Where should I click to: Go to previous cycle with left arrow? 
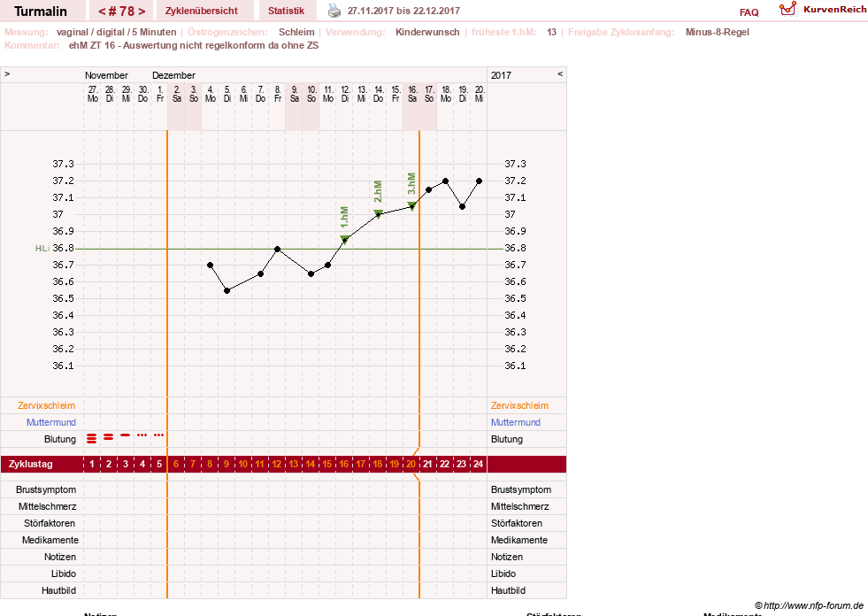pyautogui.click(x=102, y=12)
